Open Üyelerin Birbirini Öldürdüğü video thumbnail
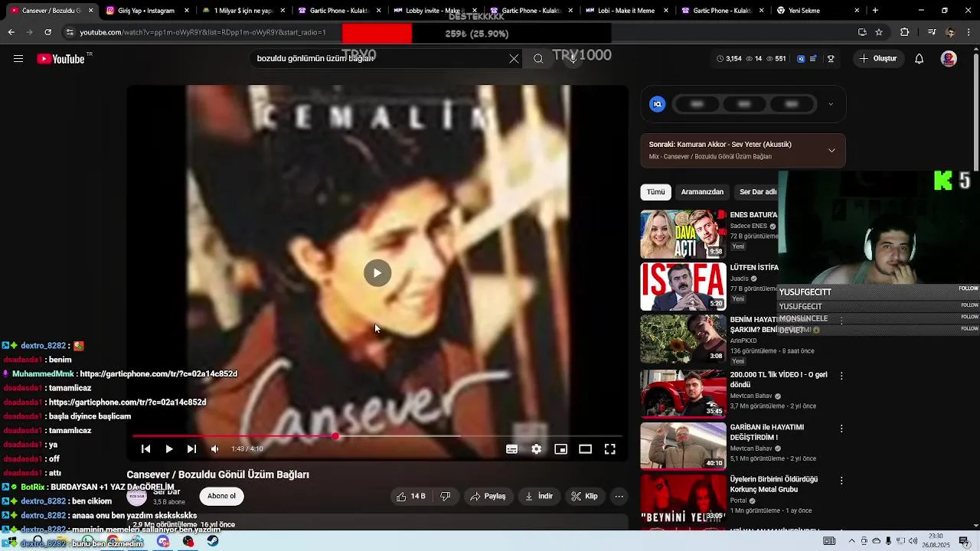The width and height of the screenshot is (980, 551). [x=683, y=498]
